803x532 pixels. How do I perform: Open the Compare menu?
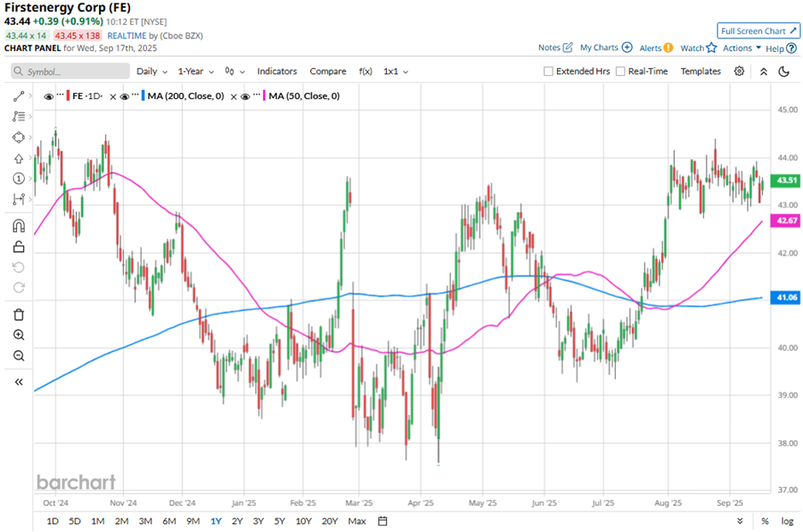tap(328, 72)
